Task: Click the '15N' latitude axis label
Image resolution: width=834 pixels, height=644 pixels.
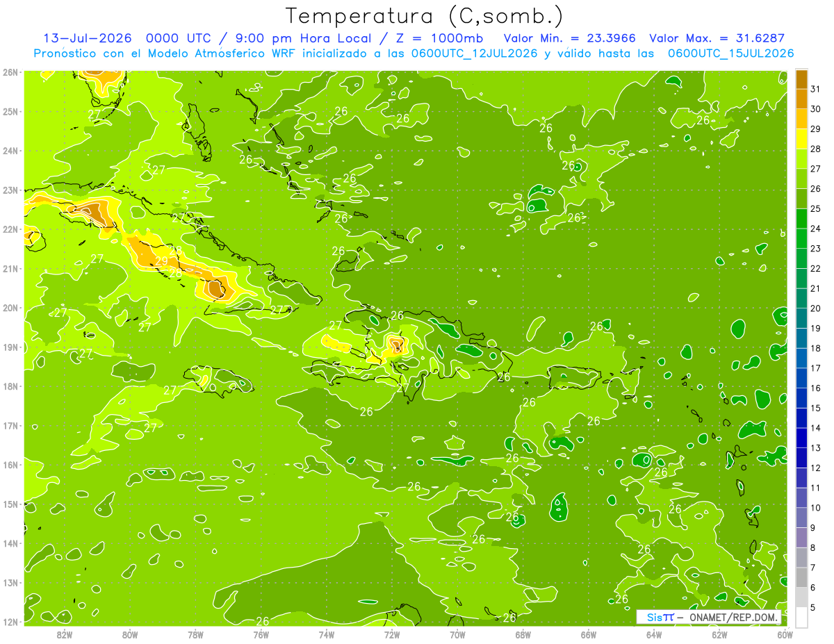Action: pos(10,504)
